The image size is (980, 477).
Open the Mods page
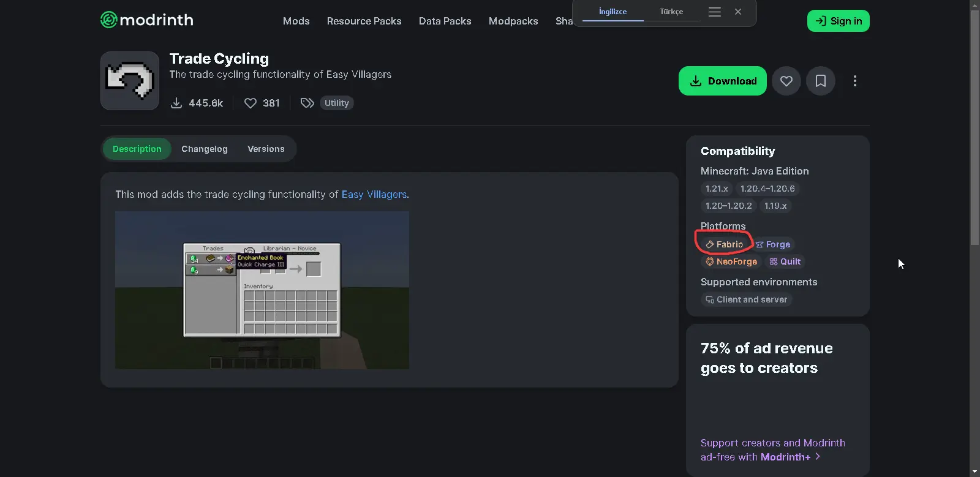[x=296, y=21]
